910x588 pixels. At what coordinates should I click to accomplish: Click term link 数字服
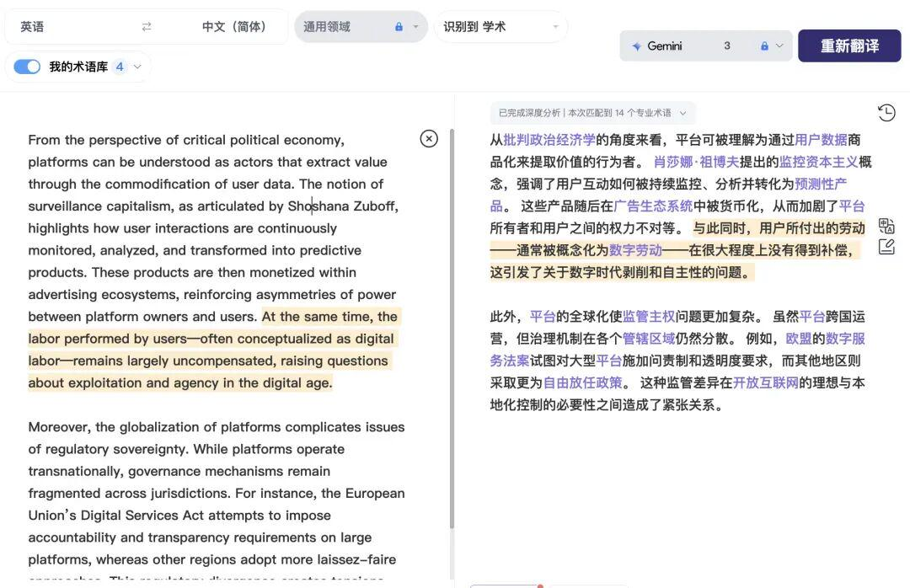click(x=845, y=339)
